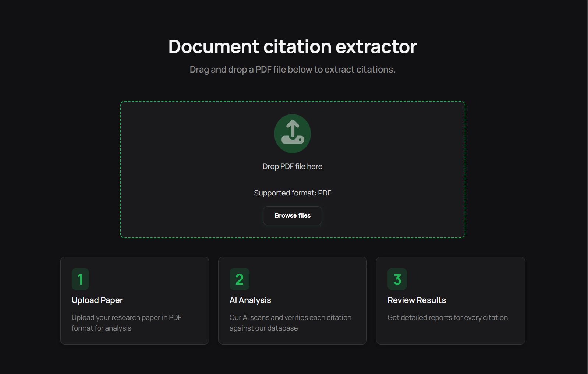Click the "Supported format: PDF" text
588x374 pixels.
293,193
